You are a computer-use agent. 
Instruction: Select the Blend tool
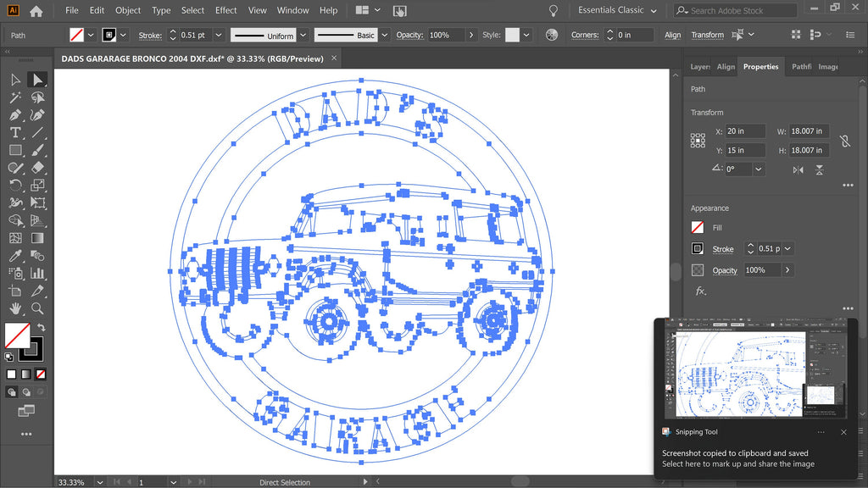37,256
